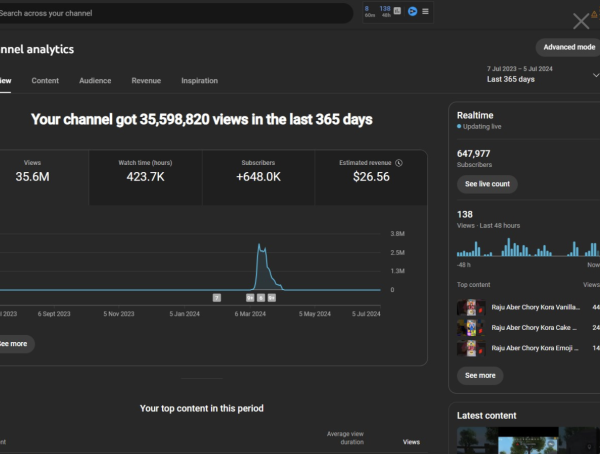Click the Advanced mode button
Image resolution: width=600 pixels, height=454 pixels.
(x=568, y=47)
